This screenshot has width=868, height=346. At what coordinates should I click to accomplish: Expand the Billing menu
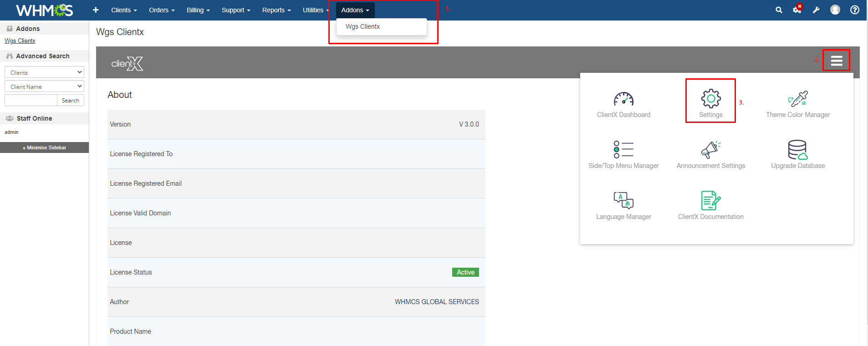coord(198,10)
